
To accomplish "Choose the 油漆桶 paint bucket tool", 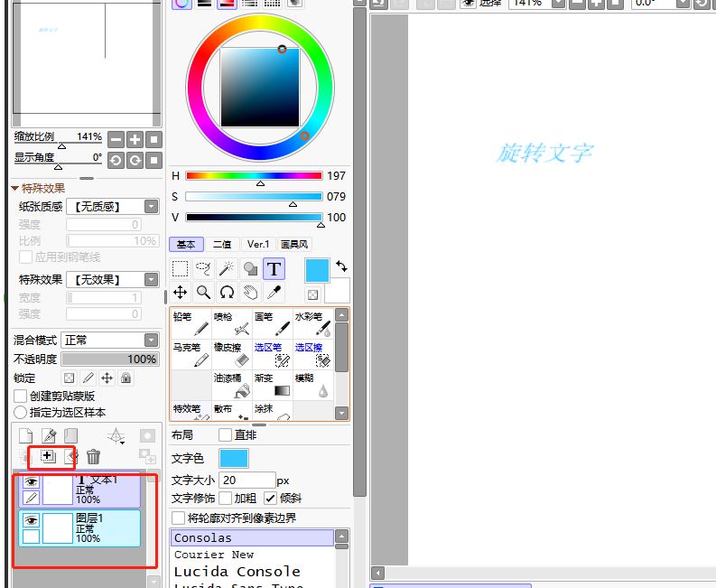I will tap(232, 385).
